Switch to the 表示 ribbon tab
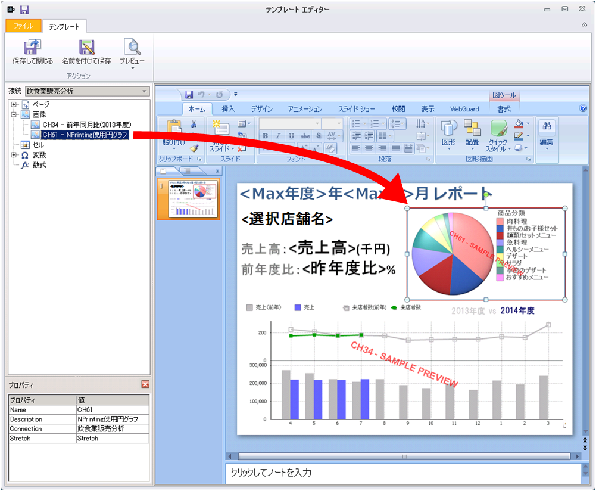Screen dimensions: 596x491 tap(428, 109)
